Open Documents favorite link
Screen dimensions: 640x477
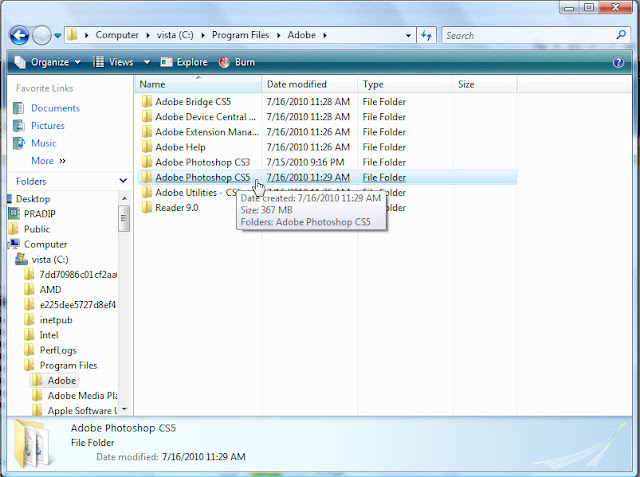click(55, 108)
